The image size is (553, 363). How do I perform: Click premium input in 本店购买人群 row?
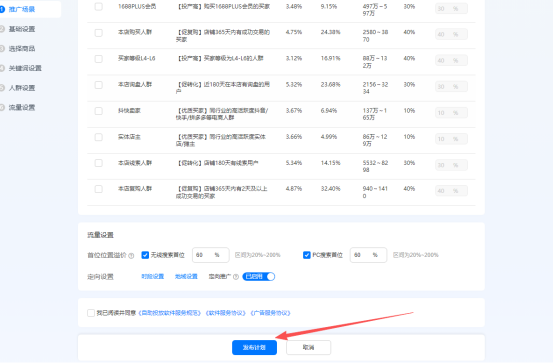click(451, 34)
